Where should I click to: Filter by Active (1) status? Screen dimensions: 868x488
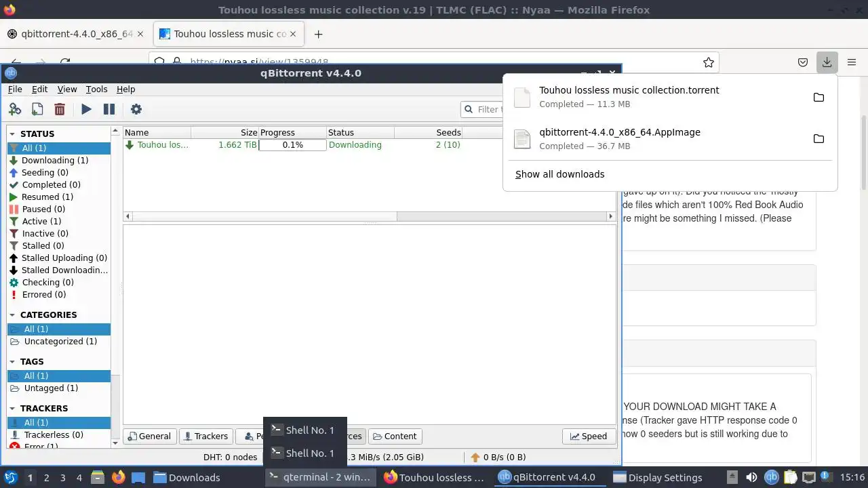tap(59, 221)
